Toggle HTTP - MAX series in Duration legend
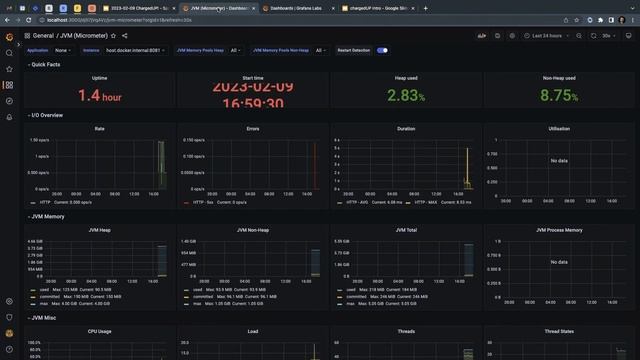Image resolution: width=640 pixels, height=360 pixels. point(426,202)
